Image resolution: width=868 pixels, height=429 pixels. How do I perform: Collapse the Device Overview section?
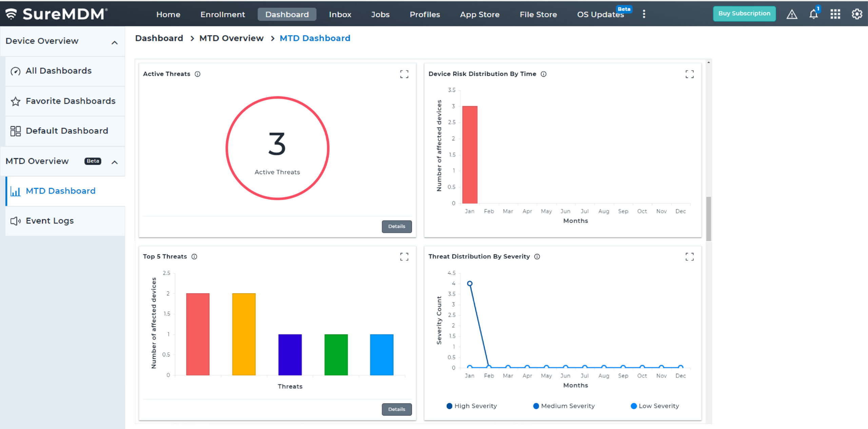(115, 43)
